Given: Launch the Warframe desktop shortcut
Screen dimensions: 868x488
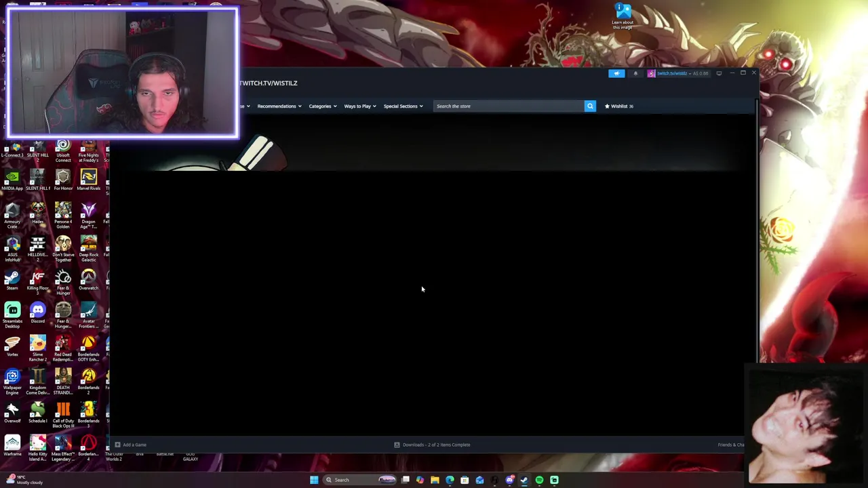Looking at the screenshot, I should 12,446.
